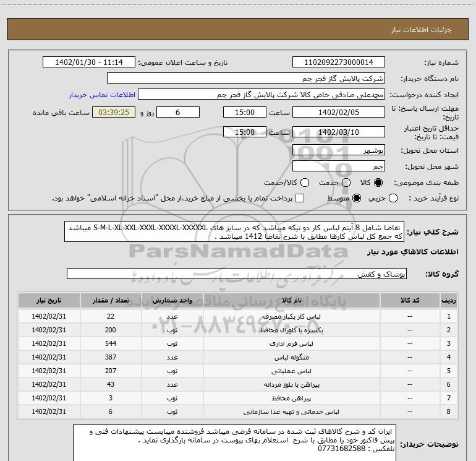Click the price validity time 15:00 field
Screen dimensions: 476x461
click(245, 132)
